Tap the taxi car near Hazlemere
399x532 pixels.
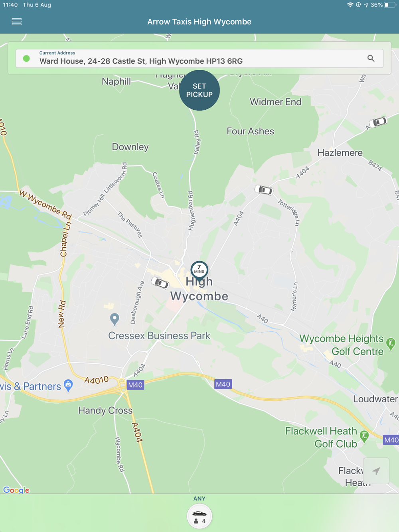coord(378,122)
